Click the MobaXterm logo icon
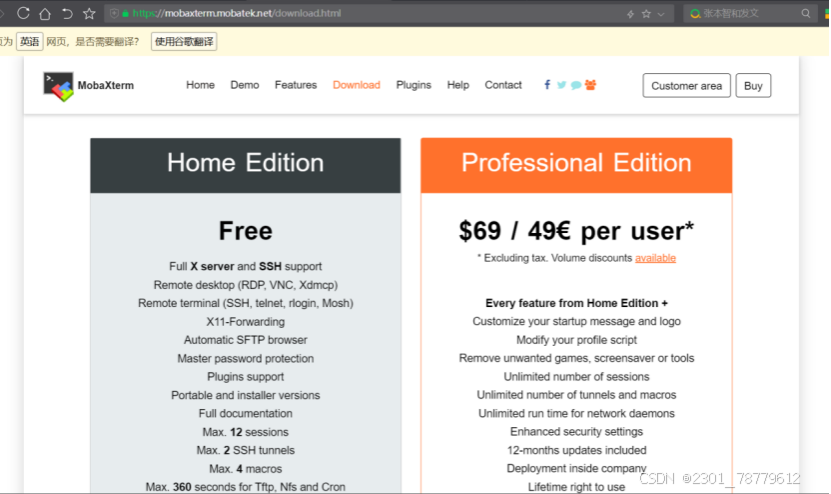 tap(58, 86)
